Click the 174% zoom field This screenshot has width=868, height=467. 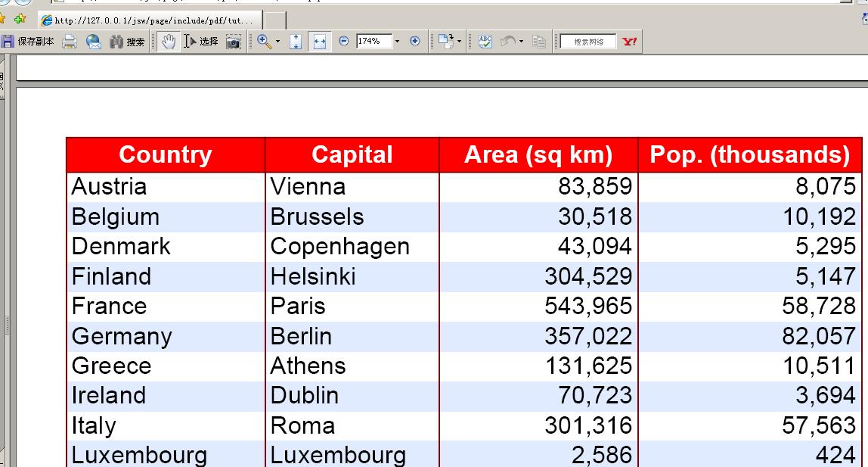click(374, 41)
